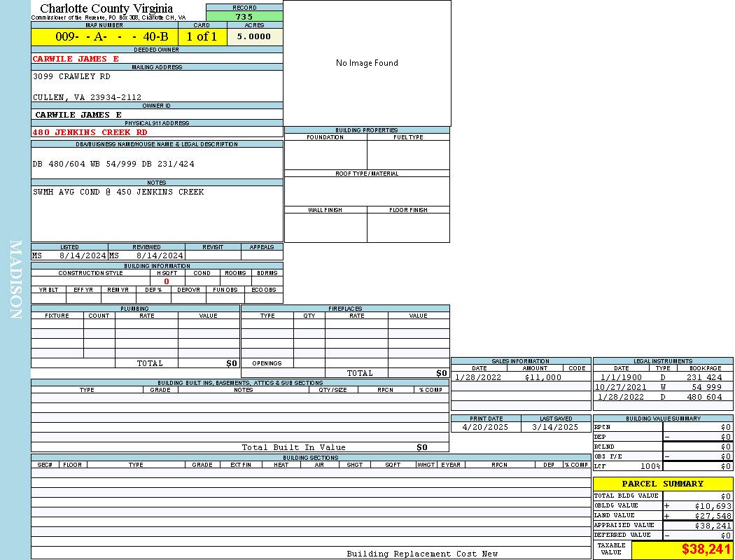Select the map number 009-A-40-B field
Viewport: 735px width, 560px height.
click(104, 36)
